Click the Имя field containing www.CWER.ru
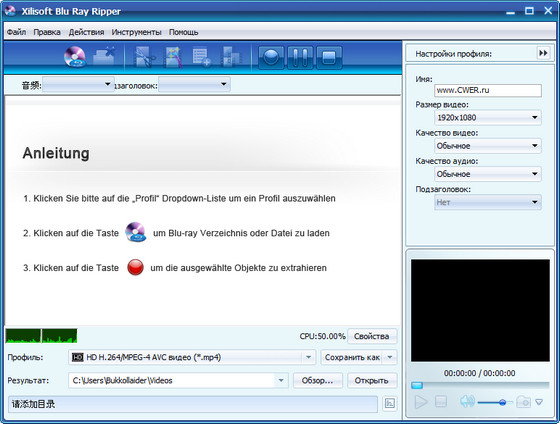The height and width of the screenshot is (424, 560). click(488, 90)
